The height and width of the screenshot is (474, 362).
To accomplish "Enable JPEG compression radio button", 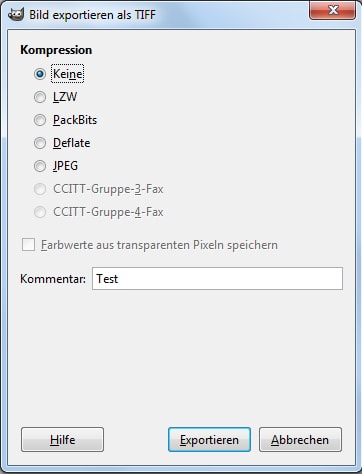I will pyautogui.click(x=40, y=166).
